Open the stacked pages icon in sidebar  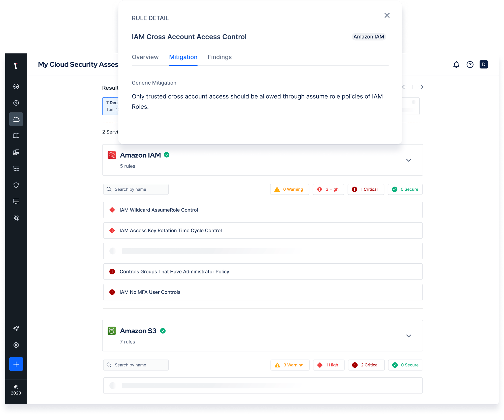click(16, 152)
